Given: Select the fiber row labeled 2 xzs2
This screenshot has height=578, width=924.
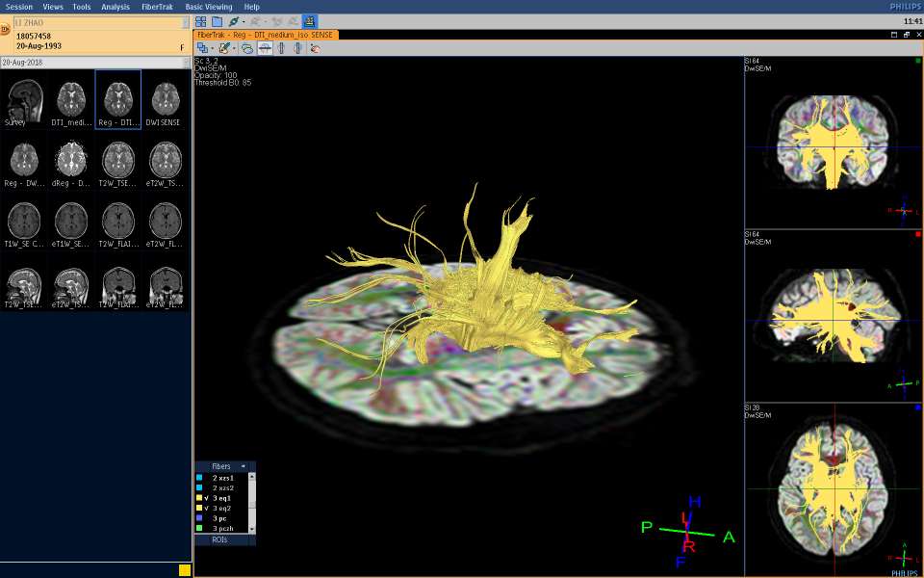Looking at the screenshot, I should coord(222,488).
